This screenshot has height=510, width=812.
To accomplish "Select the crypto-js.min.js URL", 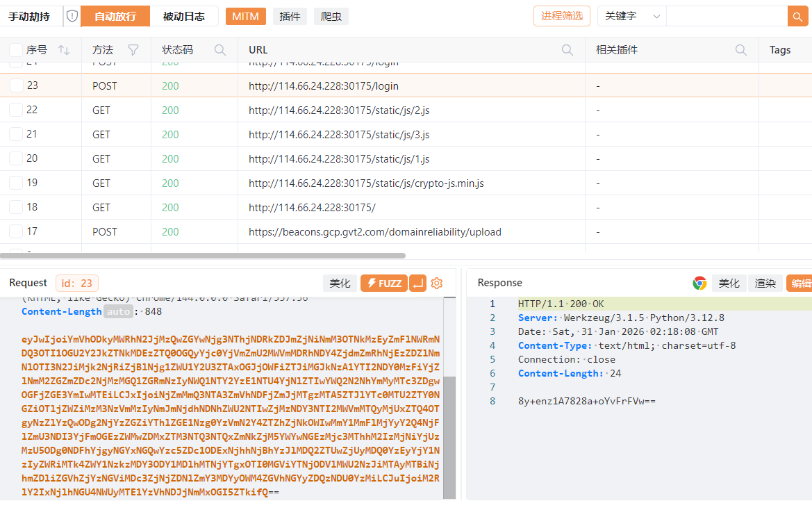I will [x=366, y=183].
